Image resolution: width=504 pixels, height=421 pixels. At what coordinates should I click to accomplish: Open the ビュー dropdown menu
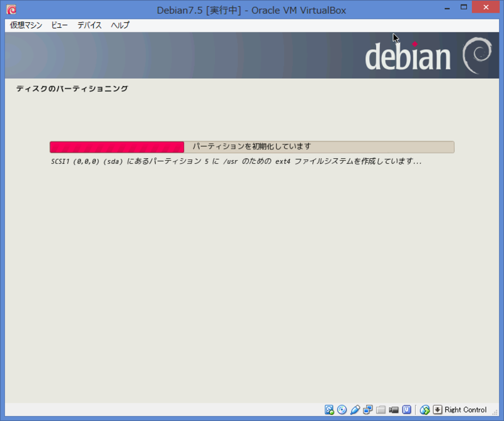pos(59,25)
